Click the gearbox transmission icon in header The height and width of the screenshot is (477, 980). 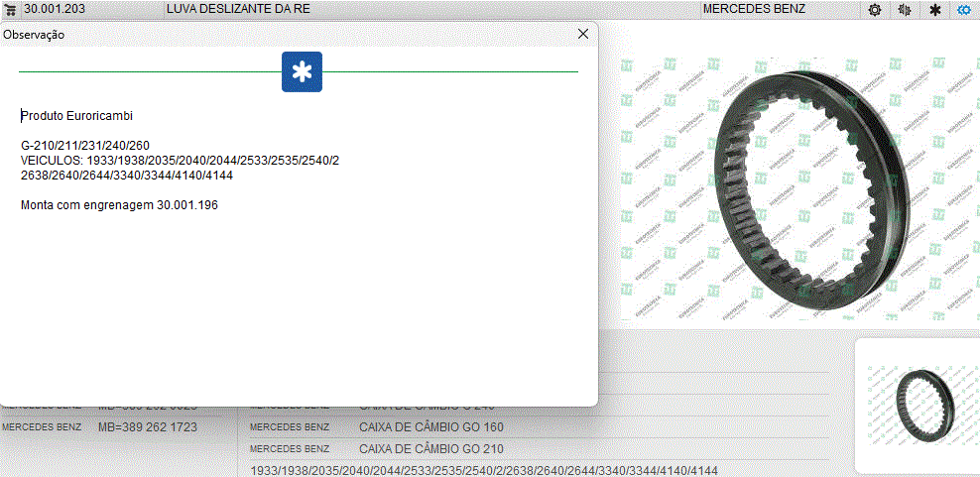click(x=904, y=10)
